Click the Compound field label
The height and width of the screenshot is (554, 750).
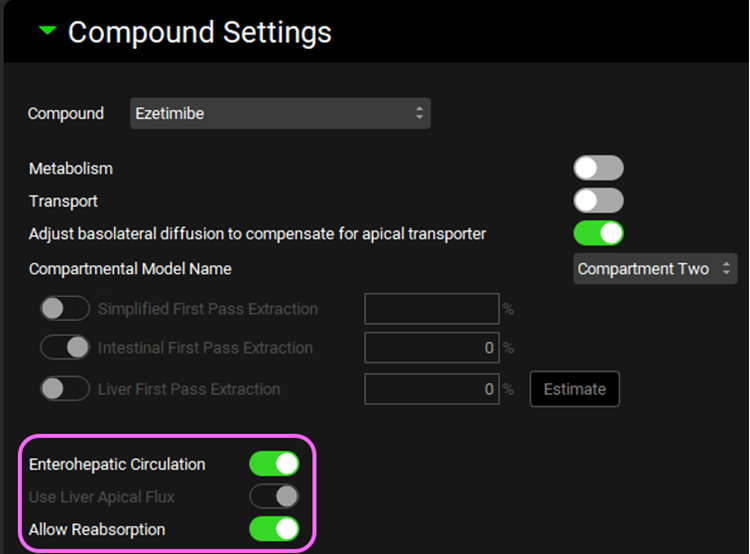(66, 114)
